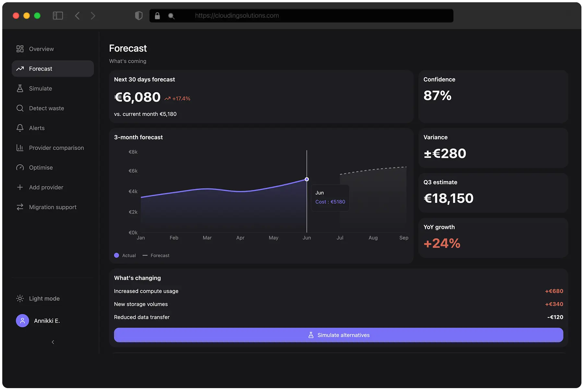Open Annikki E. profile avatar
Viewport: 585px width, 392px height.
[22, 320]
